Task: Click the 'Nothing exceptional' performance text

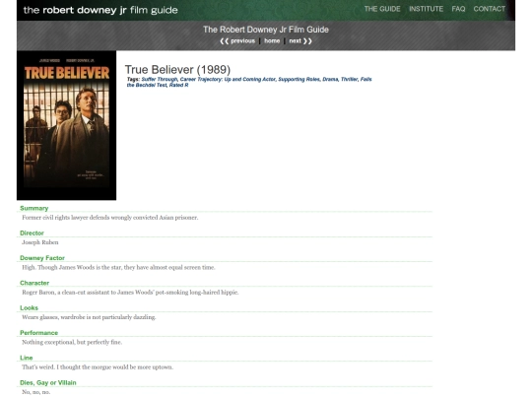Action: pos(72,342)
